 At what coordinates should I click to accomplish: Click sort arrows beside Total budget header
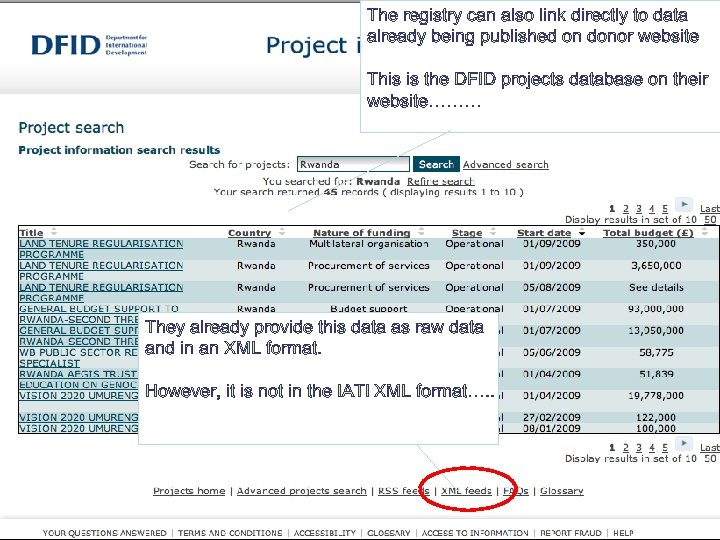705,232
